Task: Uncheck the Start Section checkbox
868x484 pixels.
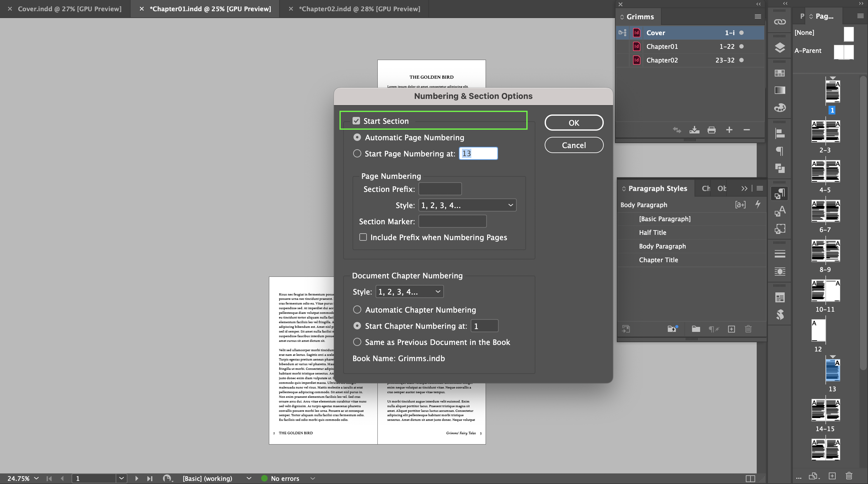Action: click(357, 120)
